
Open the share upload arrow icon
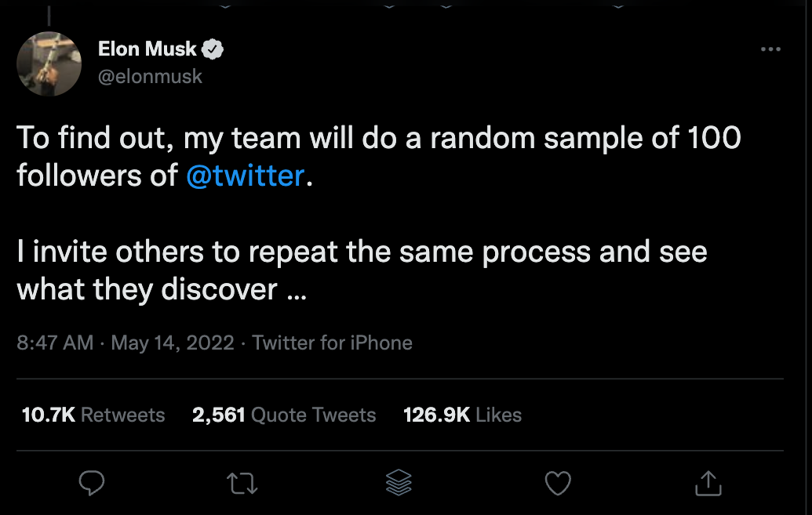pos(708,483)
